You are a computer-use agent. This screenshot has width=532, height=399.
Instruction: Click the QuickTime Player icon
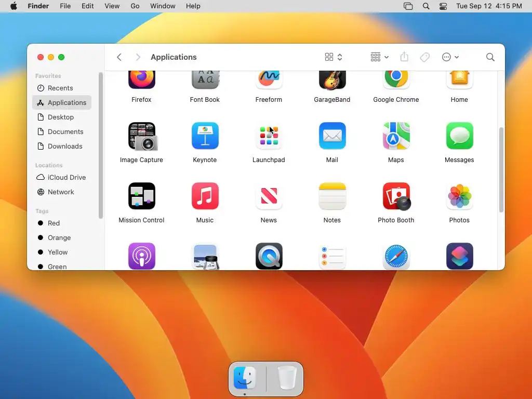pos(269,256)
